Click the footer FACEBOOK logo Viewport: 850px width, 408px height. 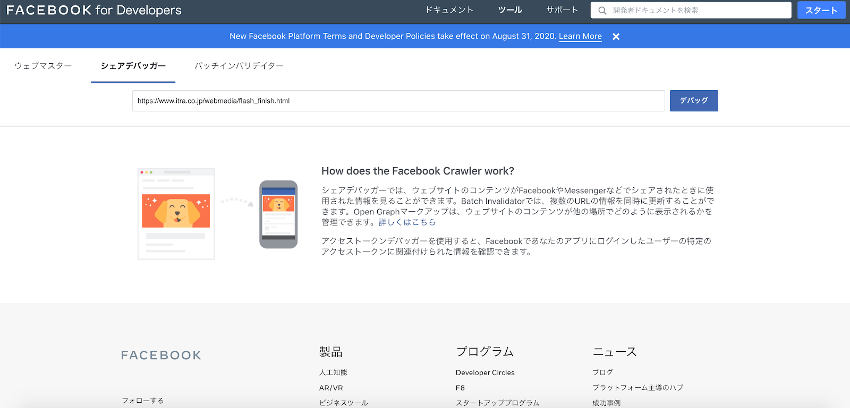161,355
